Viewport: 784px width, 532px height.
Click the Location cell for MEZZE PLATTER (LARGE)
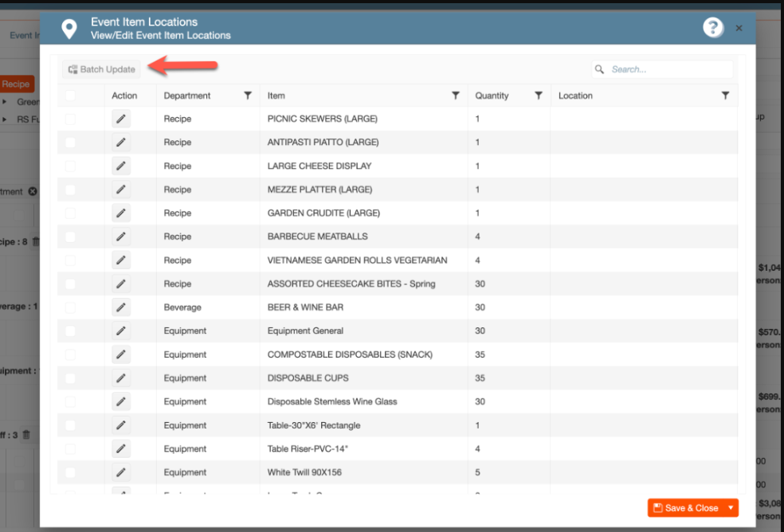pyautogui.click(x=643, y=190)
